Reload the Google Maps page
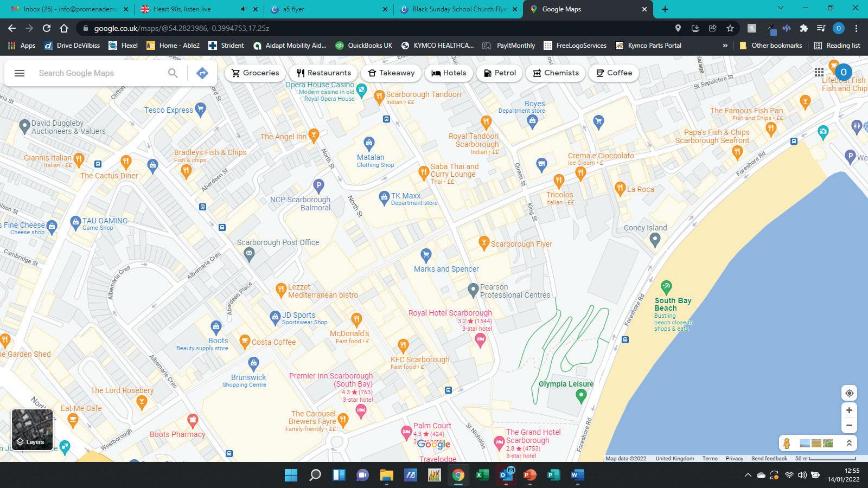Image resolution: width=868 pixels, height=488 pixels. (x=47, y=28)
